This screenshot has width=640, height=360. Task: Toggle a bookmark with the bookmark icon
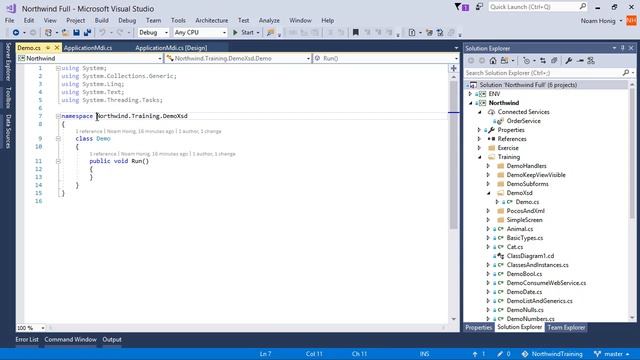coord(356,33)
